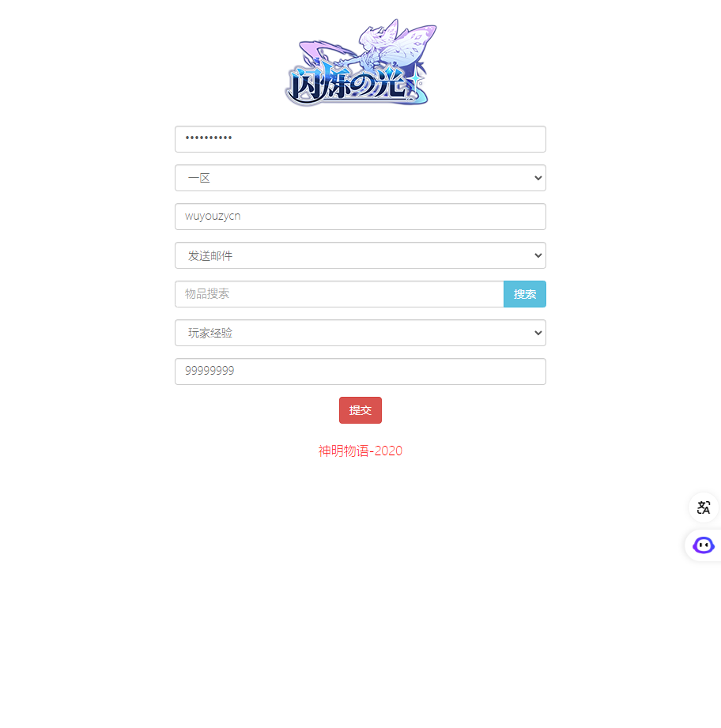Expand the 发送邮件 dropdown arrow

click(538, 255)
